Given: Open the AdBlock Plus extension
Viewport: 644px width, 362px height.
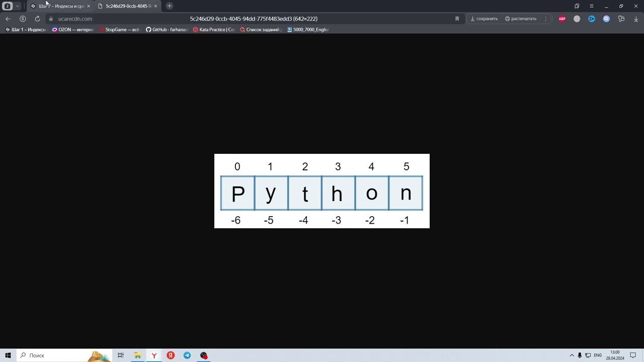Looking at the screenshot, I should 562,19.
